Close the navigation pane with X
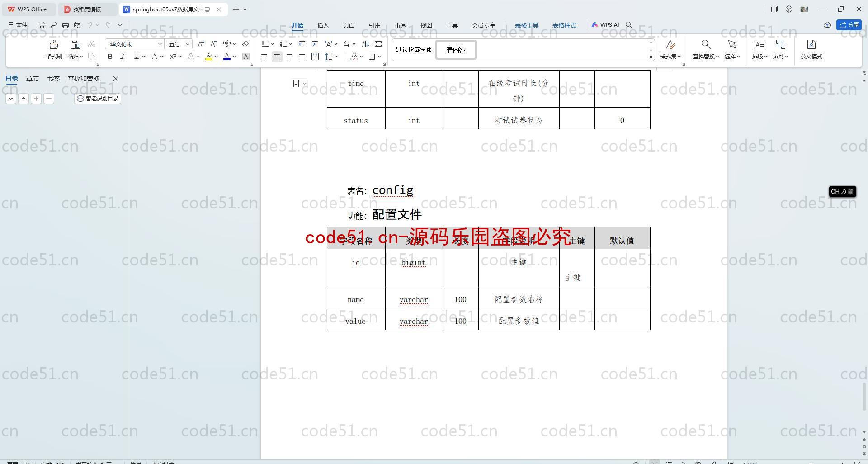Screen dimensions: 868x464 [116, 79]
